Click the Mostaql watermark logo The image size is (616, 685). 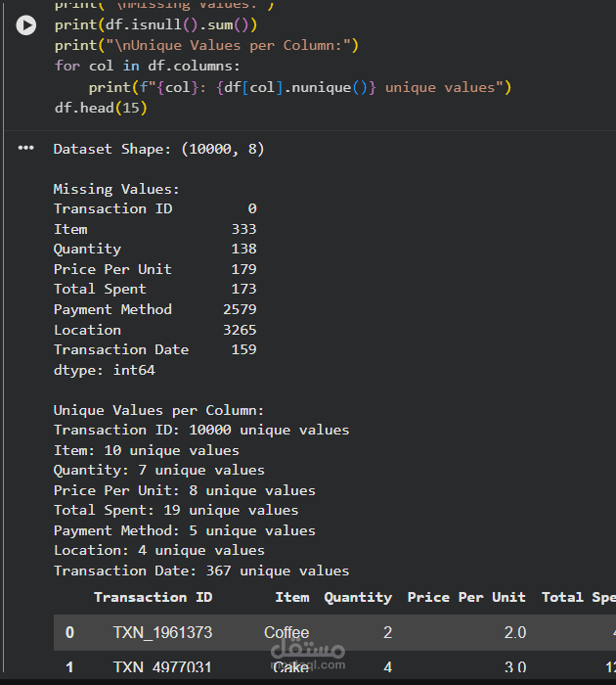[x=306, y=653]
